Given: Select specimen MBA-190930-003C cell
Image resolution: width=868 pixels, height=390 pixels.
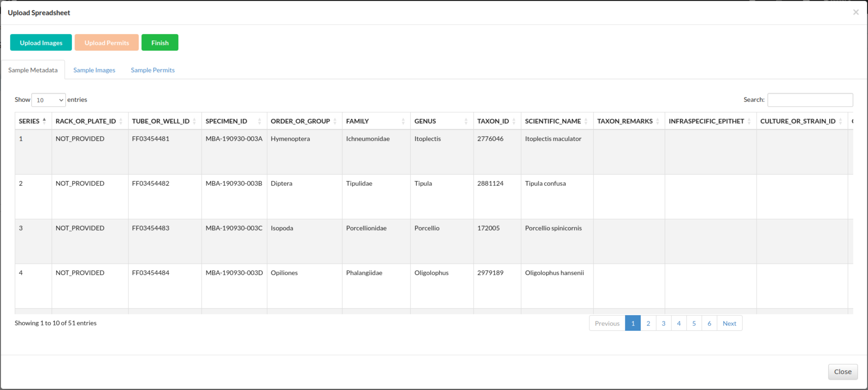Looking at the screenshot, I should (234, 241).
